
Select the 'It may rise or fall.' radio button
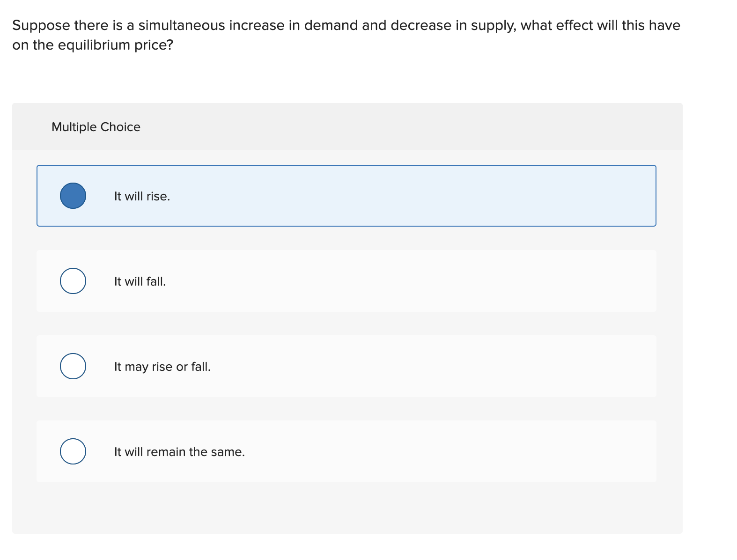tap(73, 366)
